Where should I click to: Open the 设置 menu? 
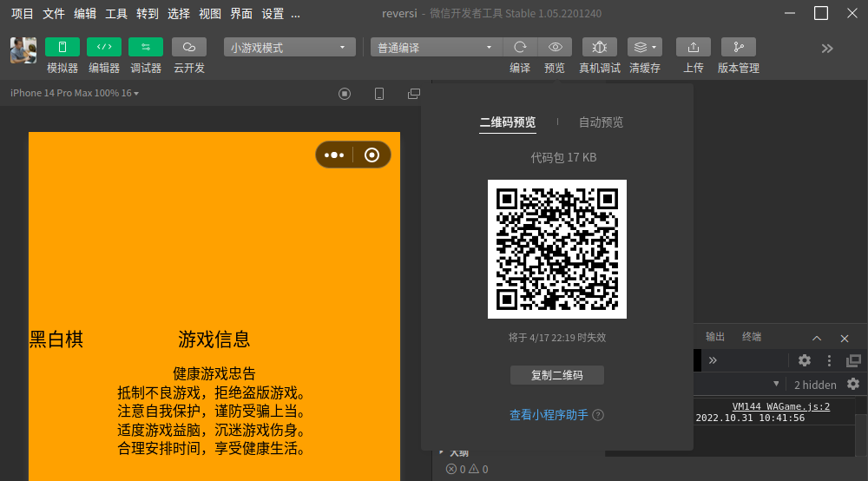point(273,14)
